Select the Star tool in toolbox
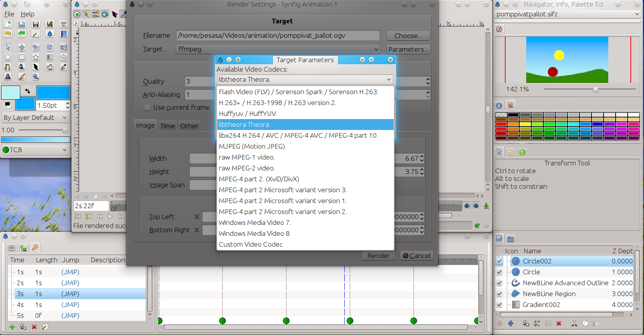The height and width of the screenshot is (335, 644). (x=36, y=57)
